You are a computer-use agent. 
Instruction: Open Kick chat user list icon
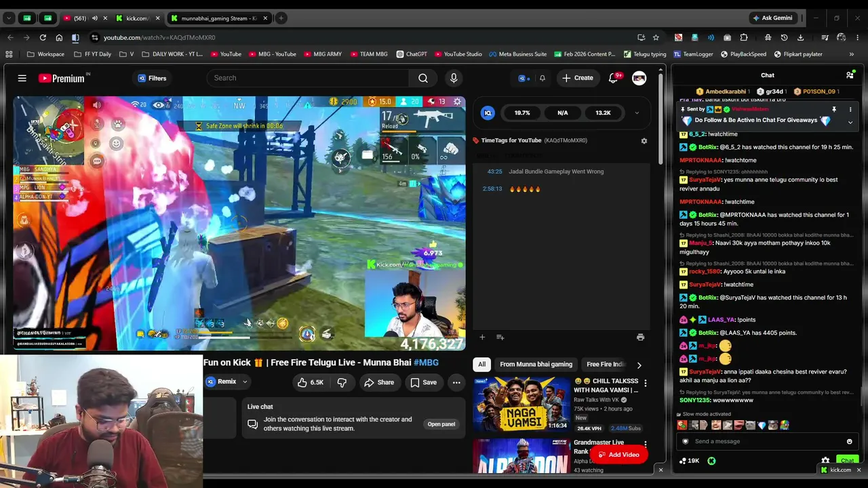click(850, 75)
